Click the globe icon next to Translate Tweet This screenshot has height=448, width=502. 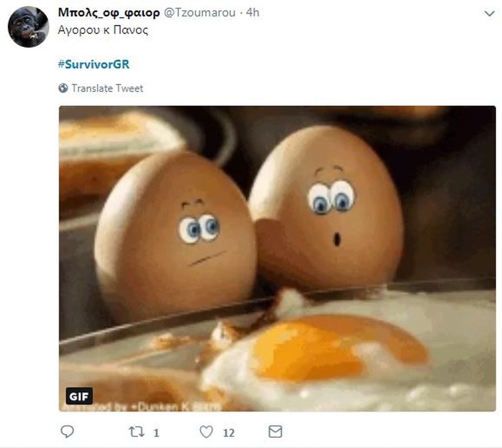(x=63, y=88)
